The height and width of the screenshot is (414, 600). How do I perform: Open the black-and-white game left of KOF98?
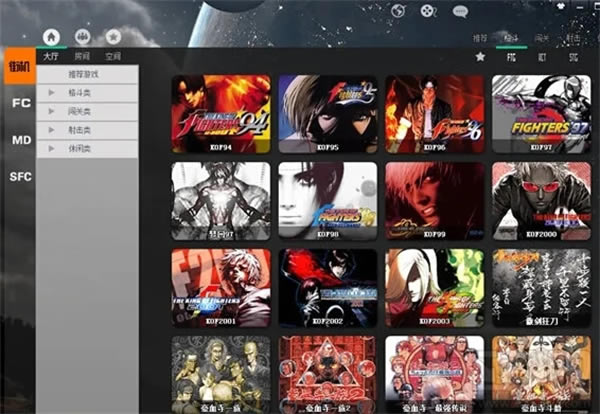pos(221,201)
